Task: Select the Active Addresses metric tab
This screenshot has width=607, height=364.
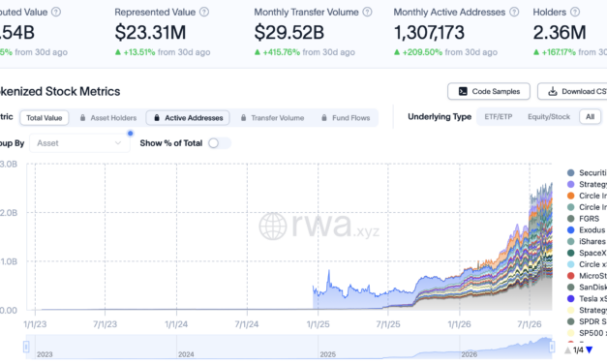Action: pyautogui.click(x=188, y=118)
